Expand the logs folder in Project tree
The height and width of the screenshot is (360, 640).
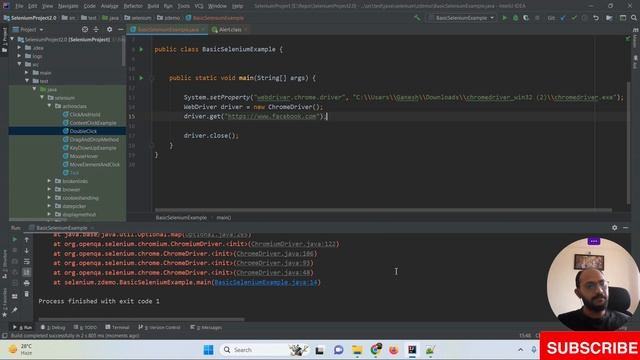pyautogui.click(x=19, y=56)
